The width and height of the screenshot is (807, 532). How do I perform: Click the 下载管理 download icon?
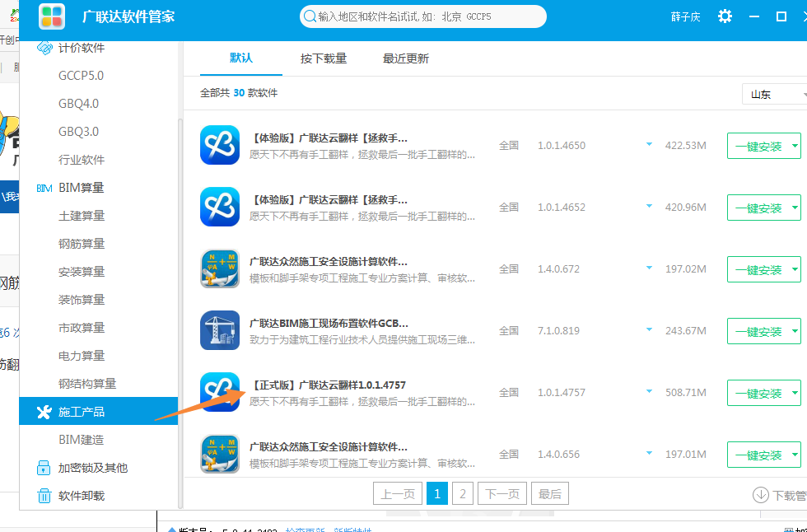[760, 495]
